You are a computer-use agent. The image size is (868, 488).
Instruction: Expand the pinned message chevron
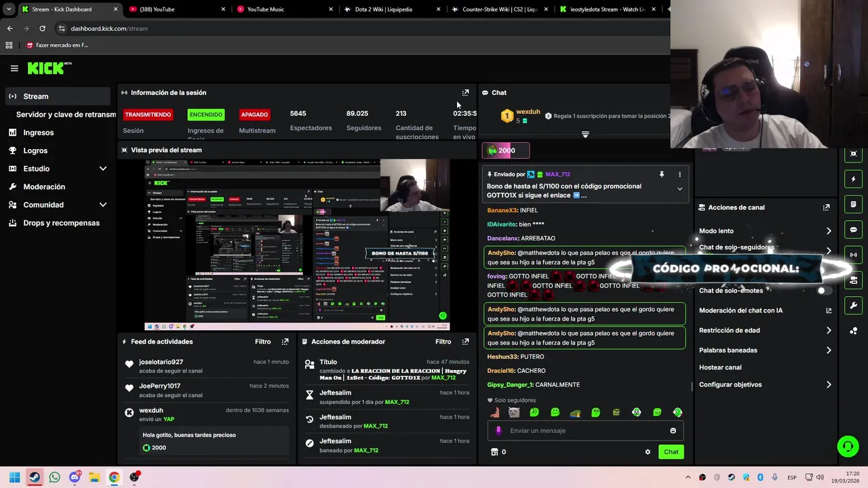(x=679, y=189)
